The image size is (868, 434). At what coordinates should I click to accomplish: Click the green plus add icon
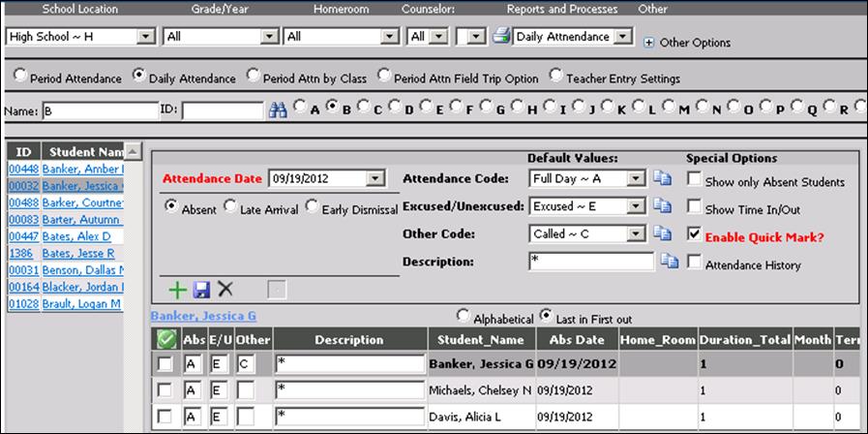click(x=178, y=289)
